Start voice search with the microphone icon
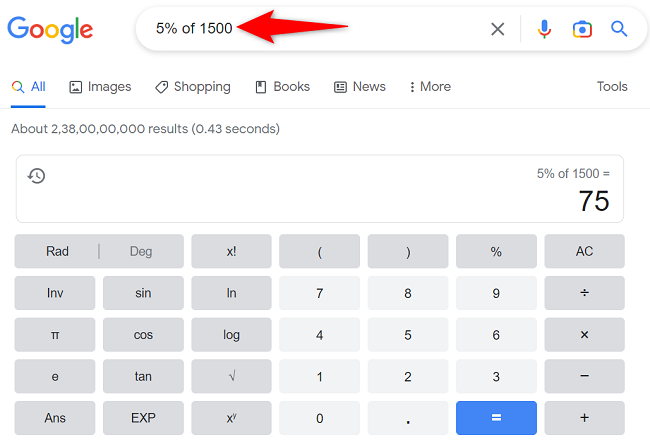Screen dimensions: 650x442 [x=544, y=29]
